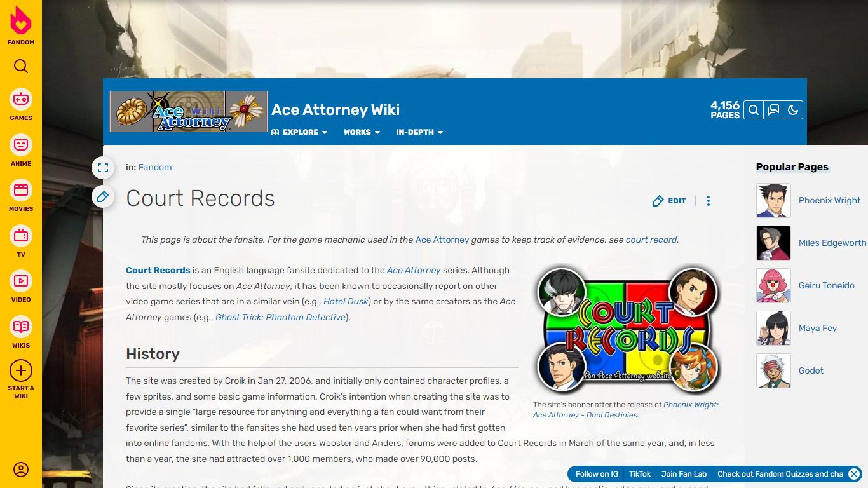This screenshot has height=488, width=868.
Task: Open the Fandom home logo
Action: (x=21, y=26)
